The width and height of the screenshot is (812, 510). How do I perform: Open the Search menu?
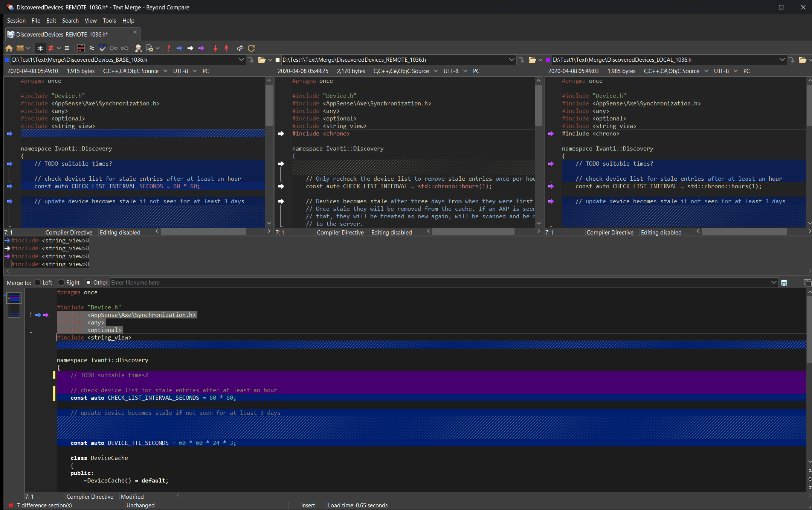coord(70,21)
